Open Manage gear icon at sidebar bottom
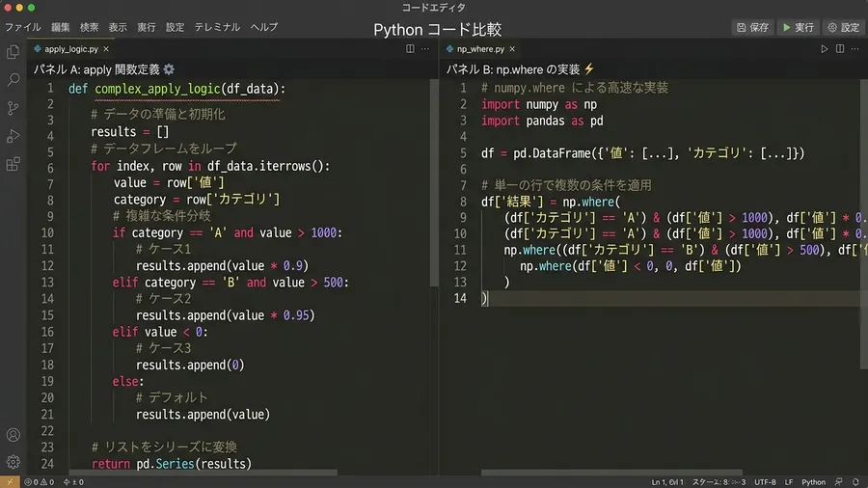 click(13, 461)
